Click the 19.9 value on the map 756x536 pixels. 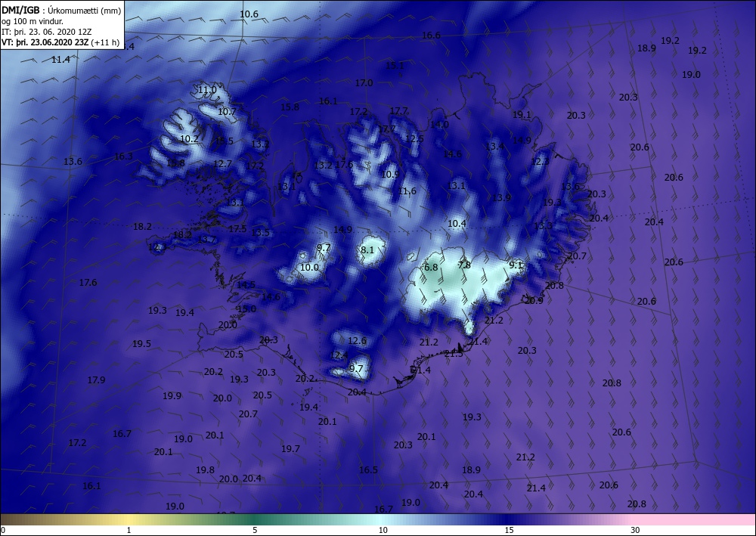click(x=172, y=395)
